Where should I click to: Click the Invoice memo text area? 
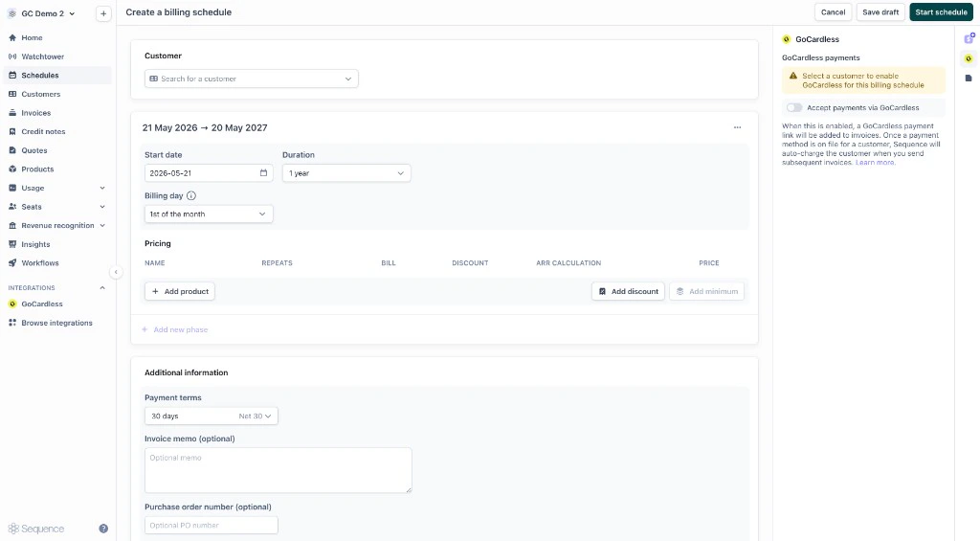coord(278,470)
